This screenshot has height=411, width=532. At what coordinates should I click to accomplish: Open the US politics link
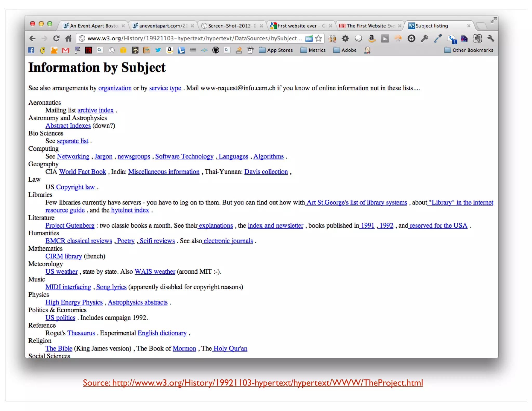click(60, 318)
